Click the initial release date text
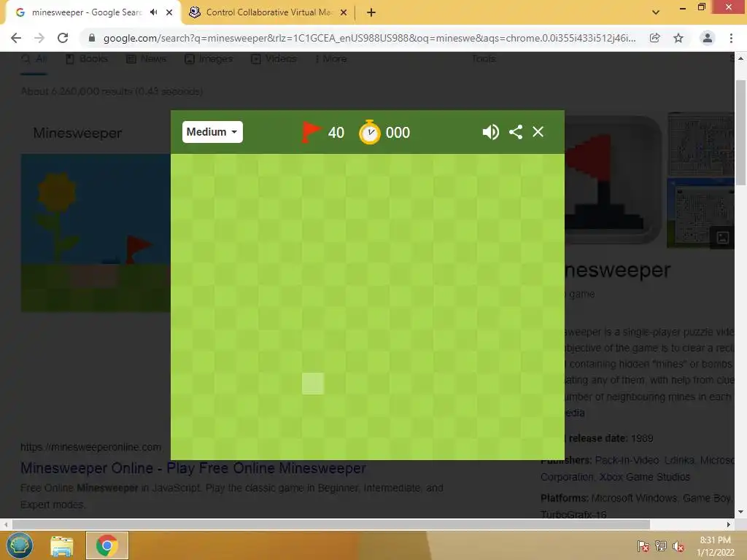 tap(611, 438)
